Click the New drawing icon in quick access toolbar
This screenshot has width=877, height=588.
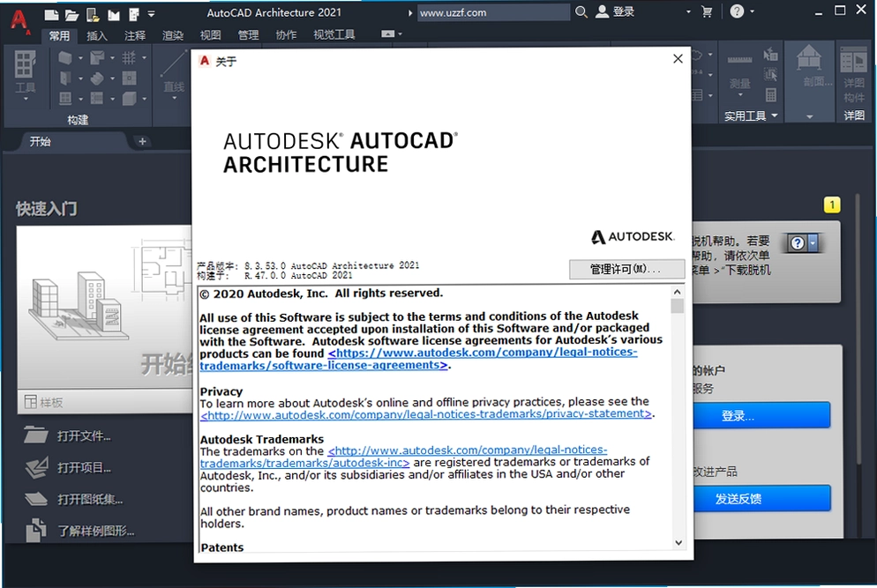[51, 14]
